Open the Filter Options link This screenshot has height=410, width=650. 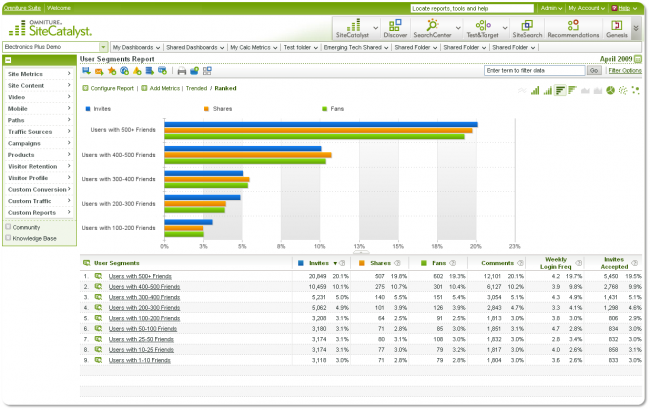coord(625,70)
